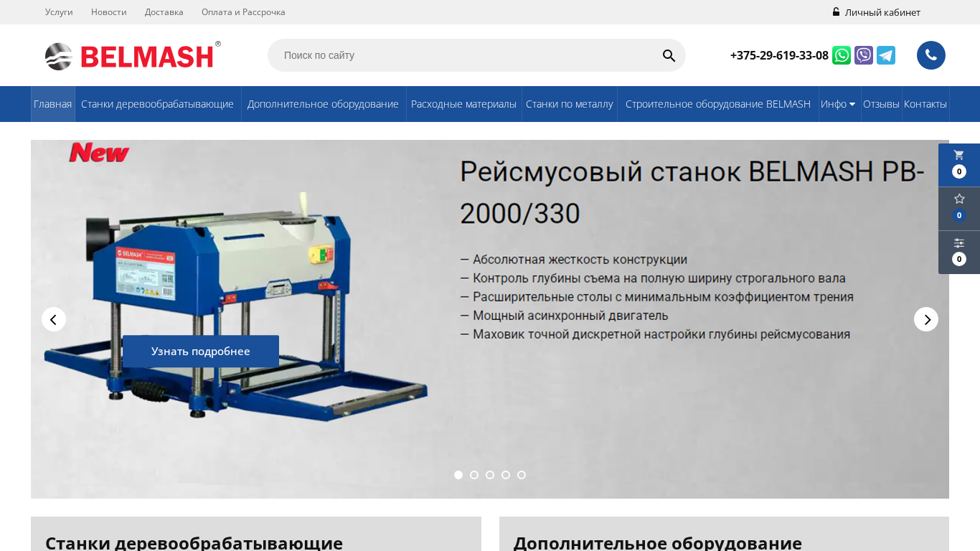Click the line starting Расширительные столы
The width and height of the screenshot is (980, 551).
coord(657,297)
